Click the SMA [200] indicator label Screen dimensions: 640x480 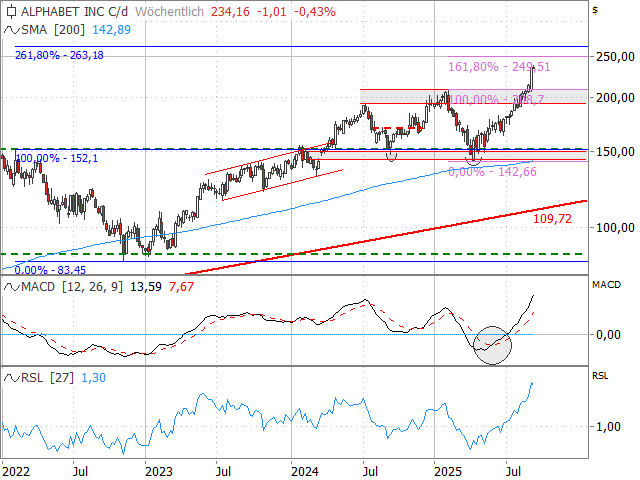[x=53, y=30]
